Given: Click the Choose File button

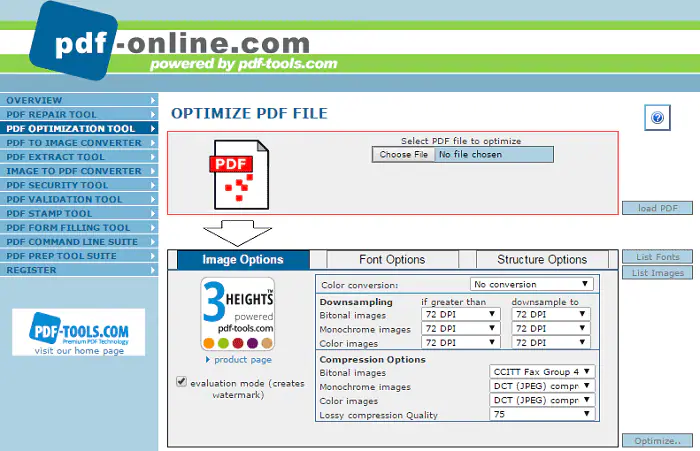Looking at the screenshot, I should 404,155.
